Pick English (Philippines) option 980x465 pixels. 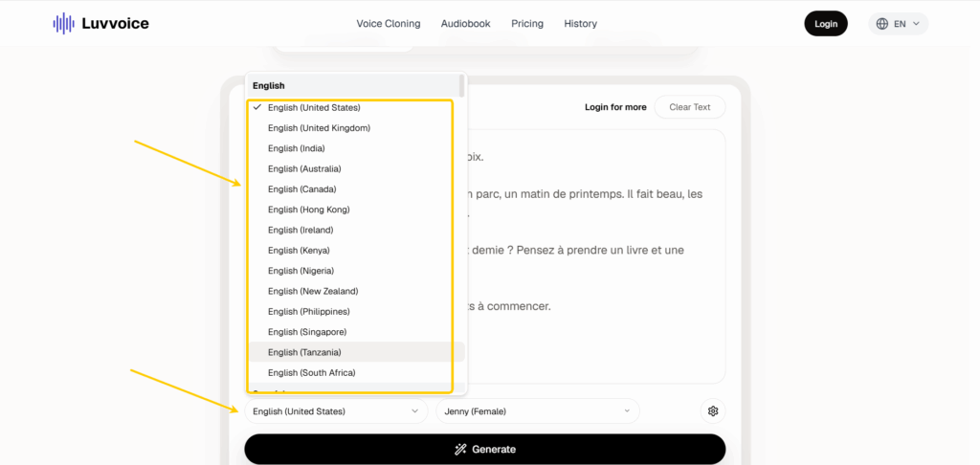click(x=356, y=311)
